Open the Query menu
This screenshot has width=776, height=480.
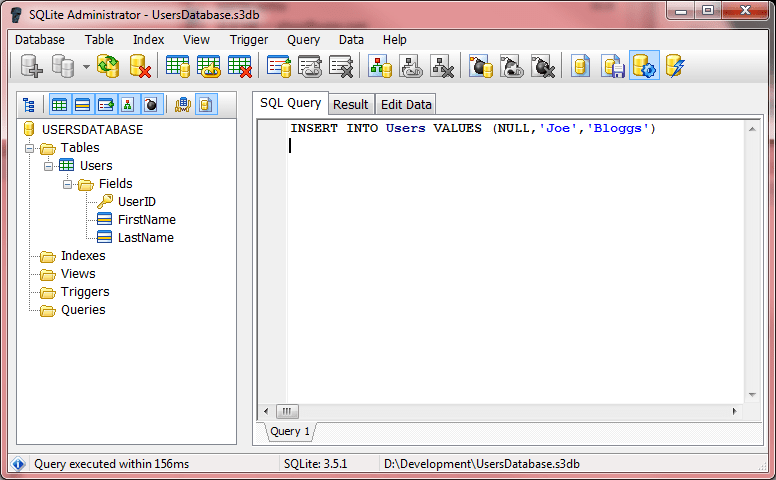(x=303, y=40)
